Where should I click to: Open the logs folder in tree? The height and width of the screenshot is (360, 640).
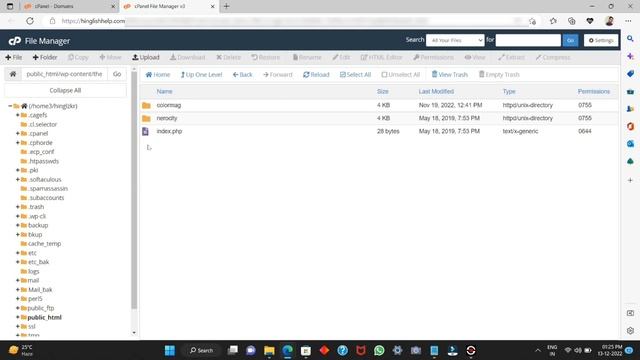pos(34,271)
